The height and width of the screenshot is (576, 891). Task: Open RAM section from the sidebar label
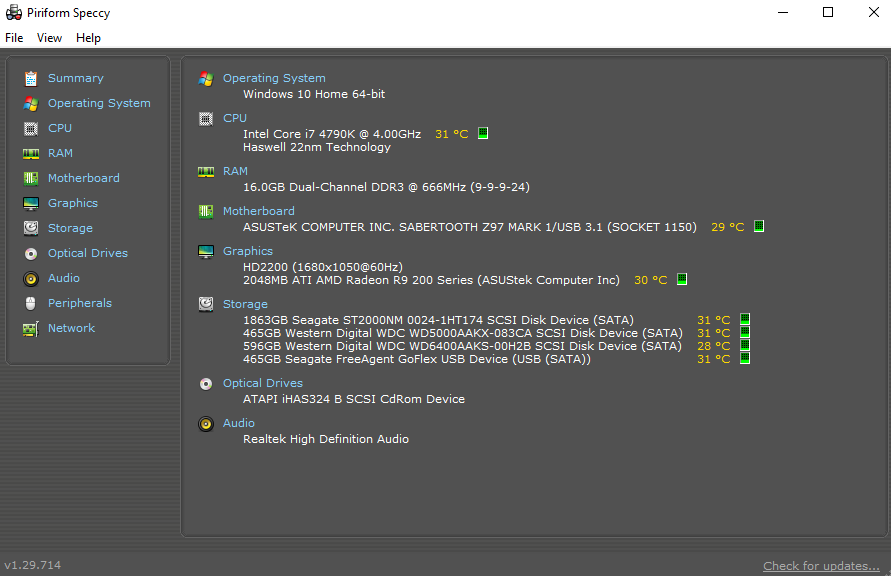click(60, 153)
